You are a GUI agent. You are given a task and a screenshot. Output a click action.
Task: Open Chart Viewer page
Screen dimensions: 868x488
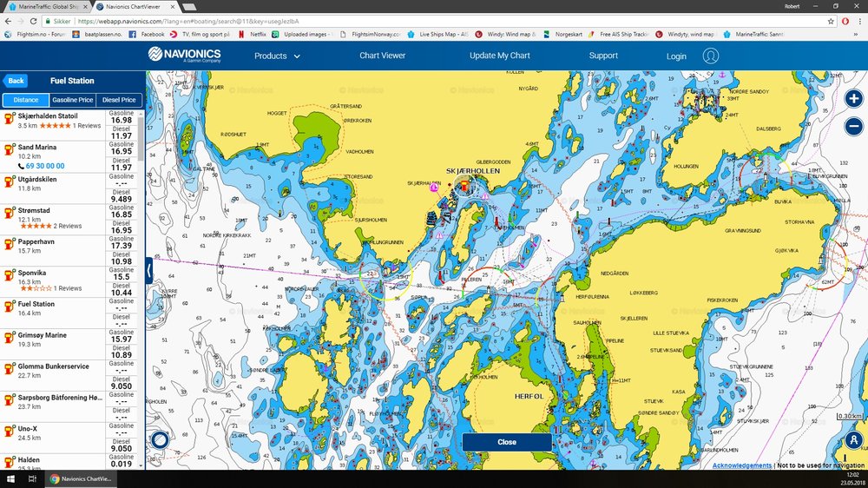383,56
